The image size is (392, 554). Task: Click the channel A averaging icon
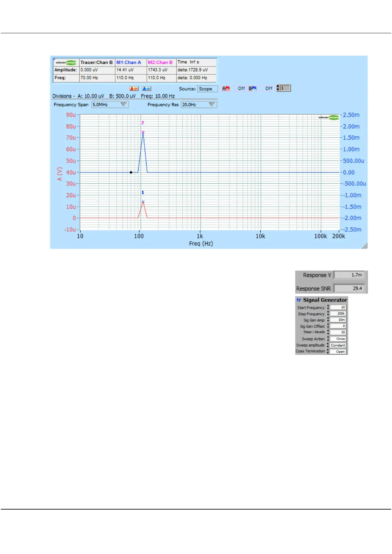click(226, 88)
